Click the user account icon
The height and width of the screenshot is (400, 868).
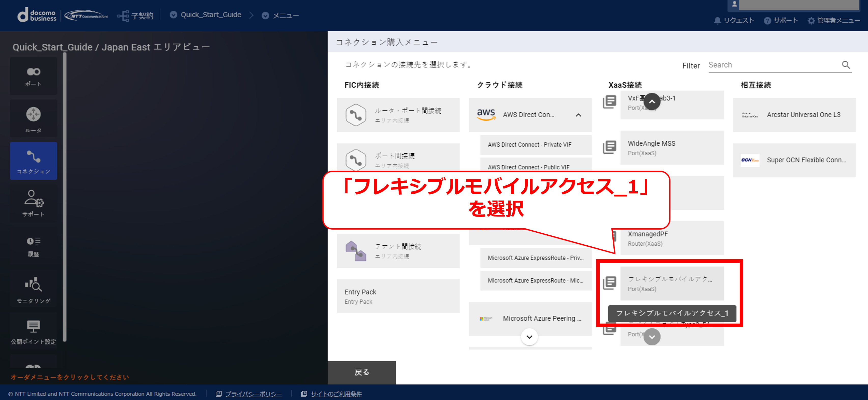tap(735, 4)
